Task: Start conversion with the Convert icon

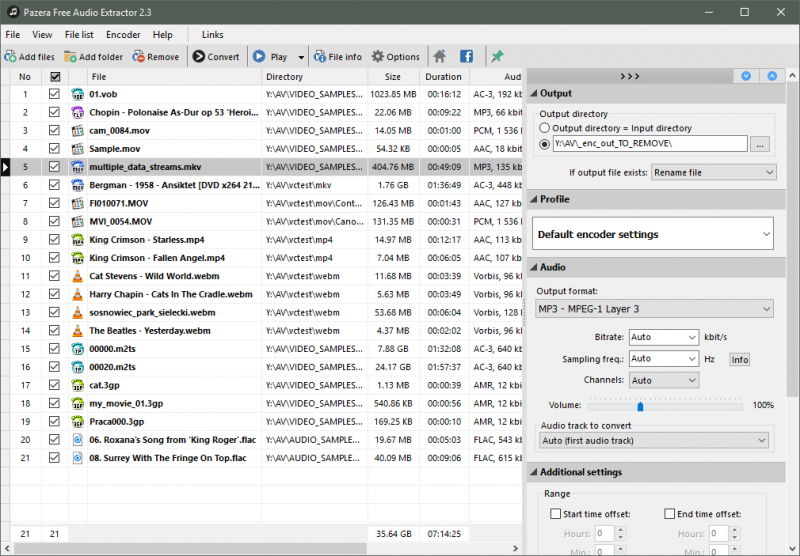Action: (x=198, y=57)
